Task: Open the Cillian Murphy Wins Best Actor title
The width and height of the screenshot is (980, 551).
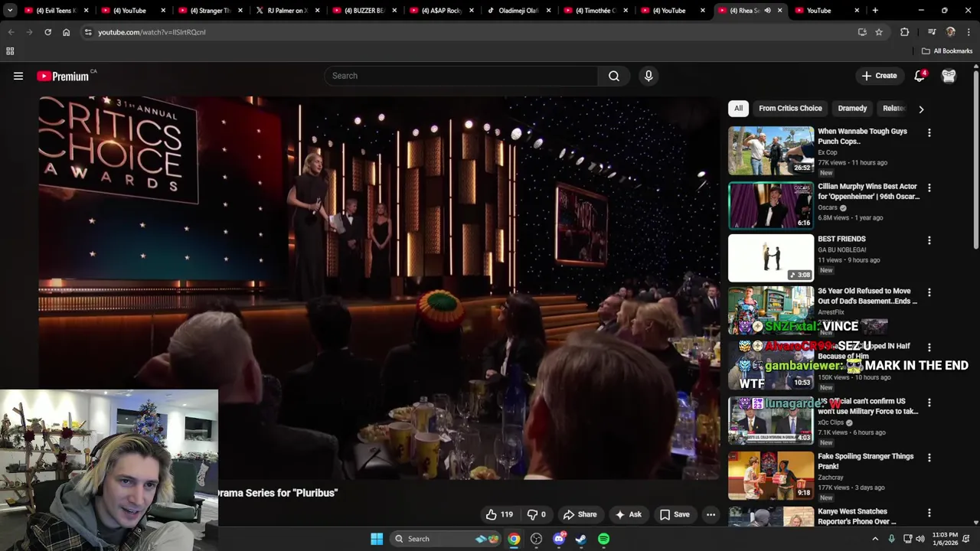Action: (x=867, y=191)
